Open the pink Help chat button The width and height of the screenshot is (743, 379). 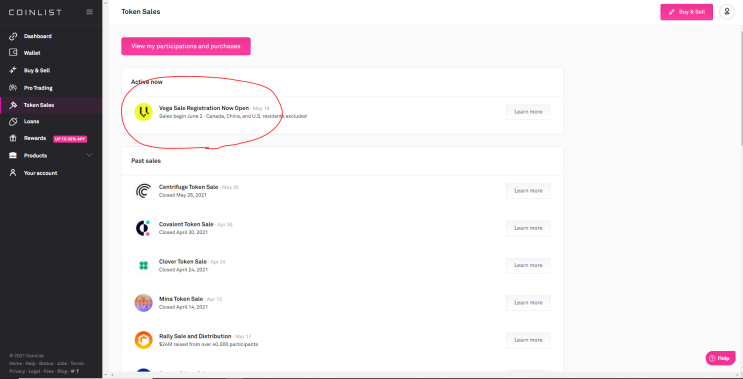(x=720, y=358)
